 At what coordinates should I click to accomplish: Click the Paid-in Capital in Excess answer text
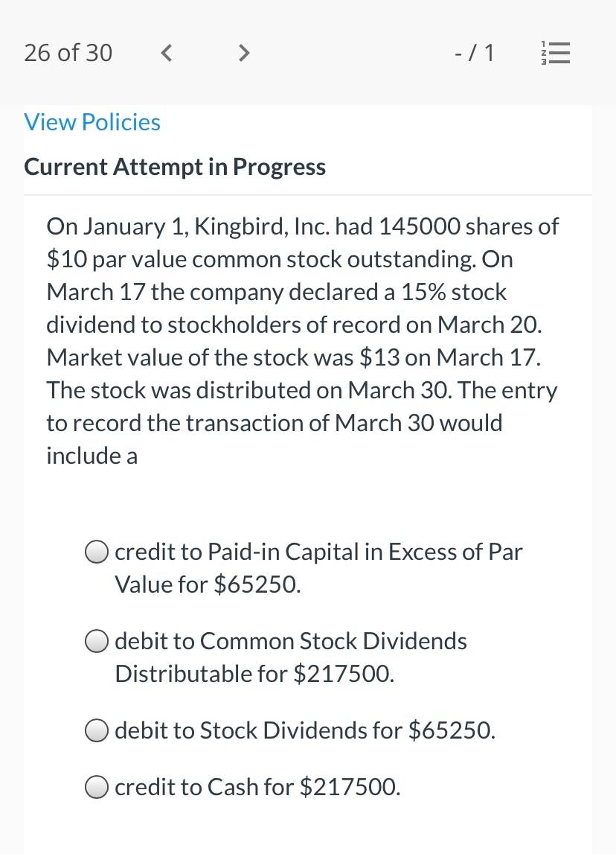click(x=318, y=568)
